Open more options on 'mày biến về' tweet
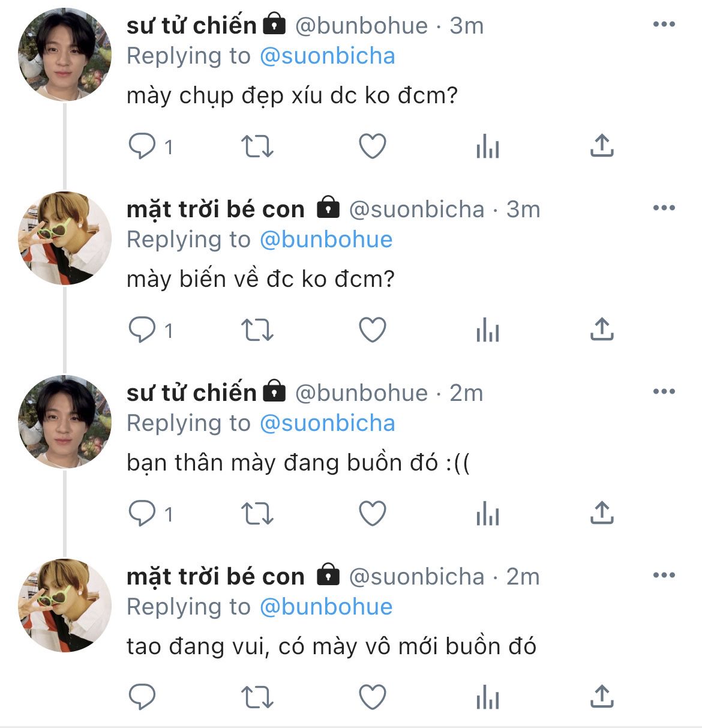Viewport: 702px width, 728px height. [x=664, y=208]
